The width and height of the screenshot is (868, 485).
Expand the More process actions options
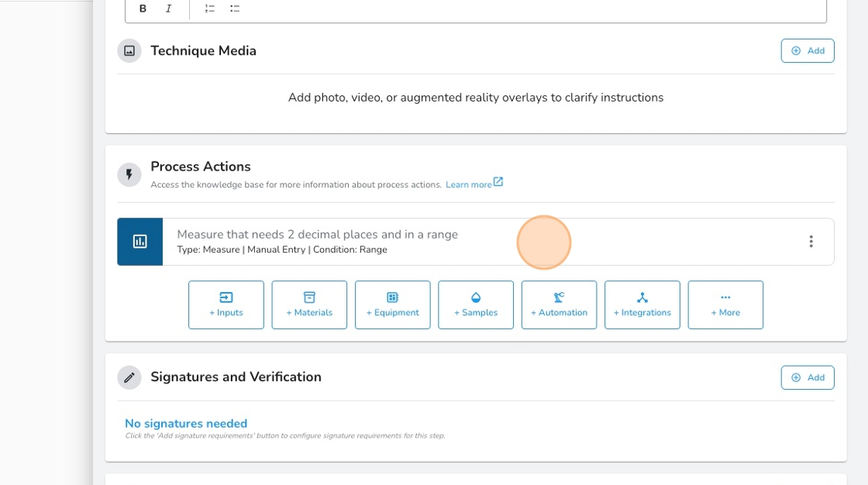[725, 304]
